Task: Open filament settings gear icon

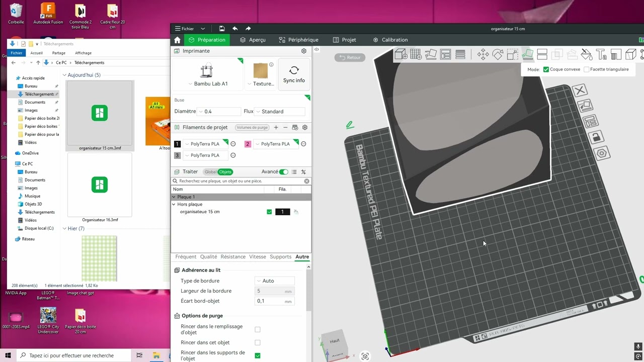Action: point(305,127)
